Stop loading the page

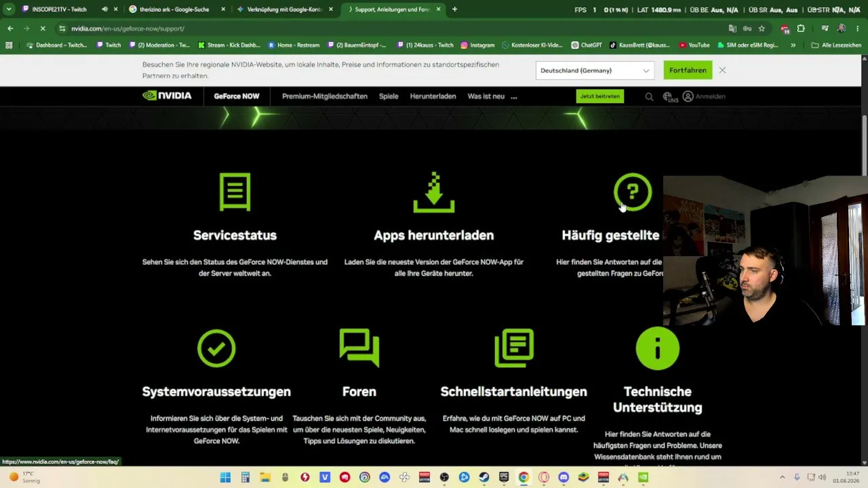[x=42, y=28]
